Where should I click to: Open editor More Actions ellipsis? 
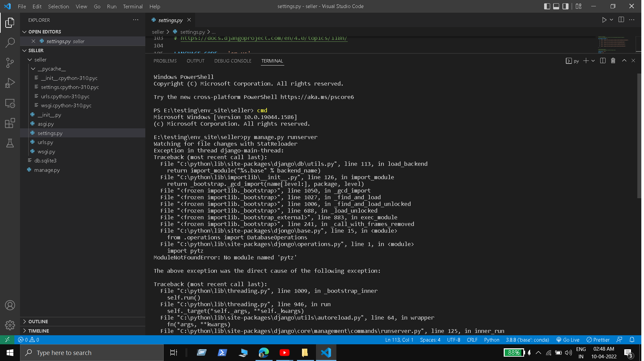pyautogui.click(x=632, y=20)
